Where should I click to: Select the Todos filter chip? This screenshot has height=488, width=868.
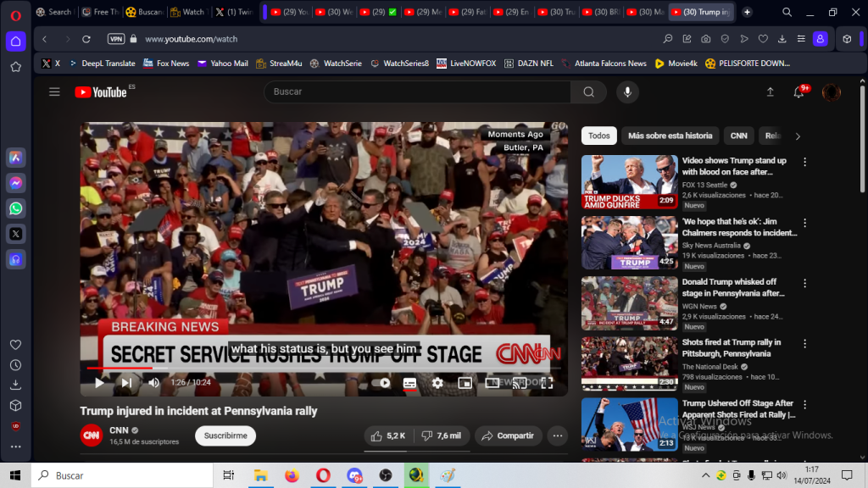pos(599,136)
